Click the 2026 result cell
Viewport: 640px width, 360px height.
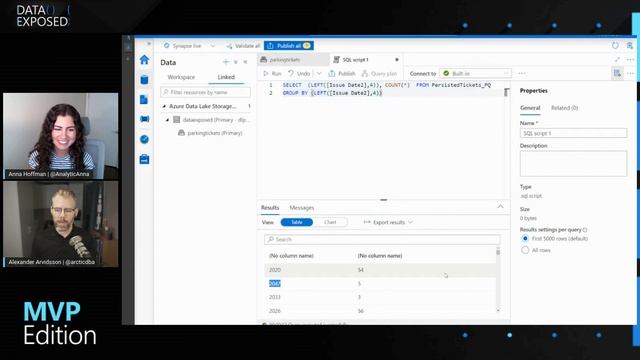(275, 311)
